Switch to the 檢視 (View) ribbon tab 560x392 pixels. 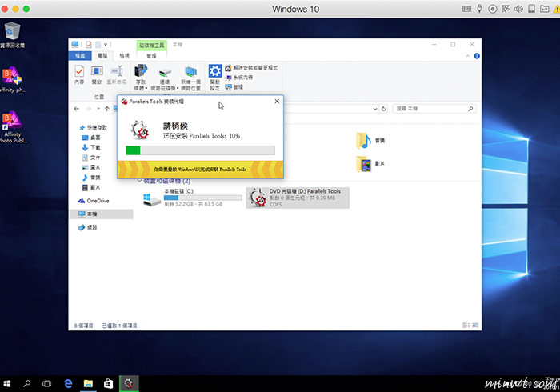click(124, 56)
